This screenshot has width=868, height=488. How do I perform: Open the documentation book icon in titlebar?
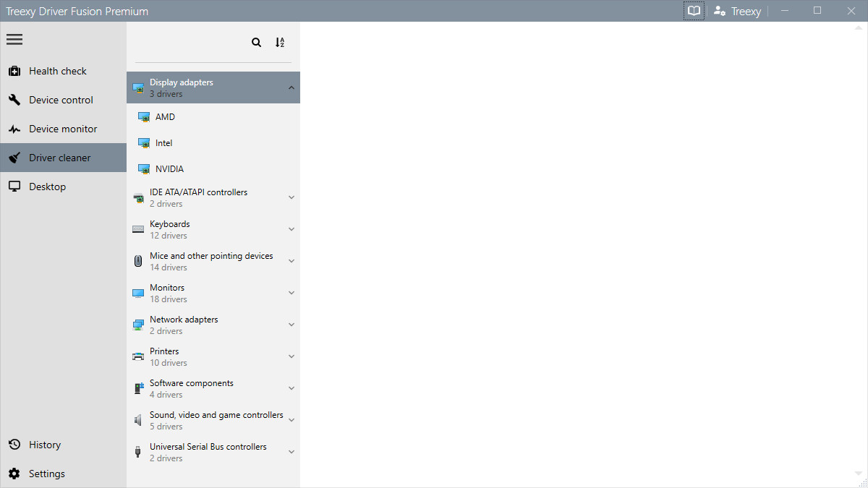tap(692, 10)
